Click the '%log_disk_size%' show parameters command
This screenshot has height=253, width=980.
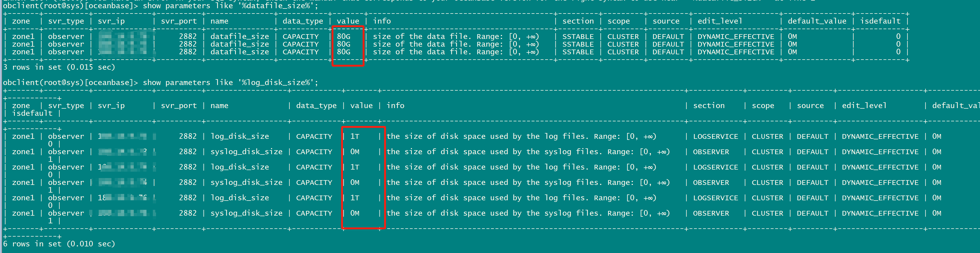(x=231, y=82)
